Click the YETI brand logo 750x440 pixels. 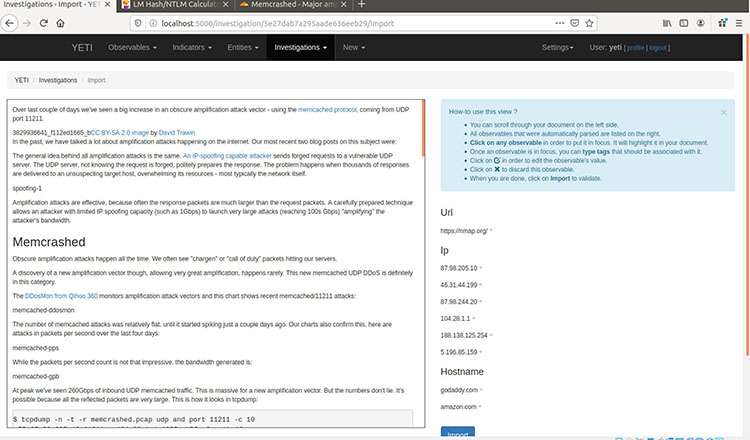(x=82, y=47)
